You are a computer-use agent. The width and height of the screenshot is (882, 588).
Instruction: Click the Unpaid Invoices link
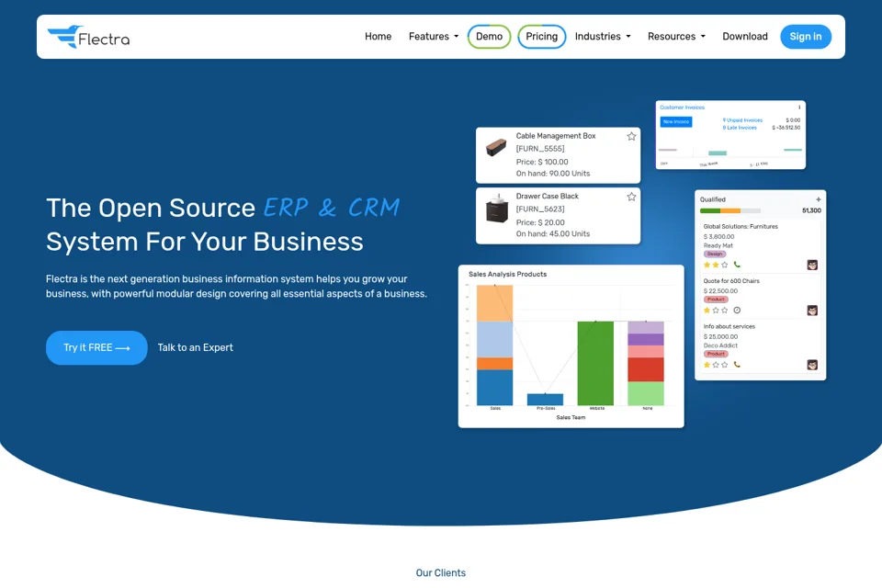(742, 119)
